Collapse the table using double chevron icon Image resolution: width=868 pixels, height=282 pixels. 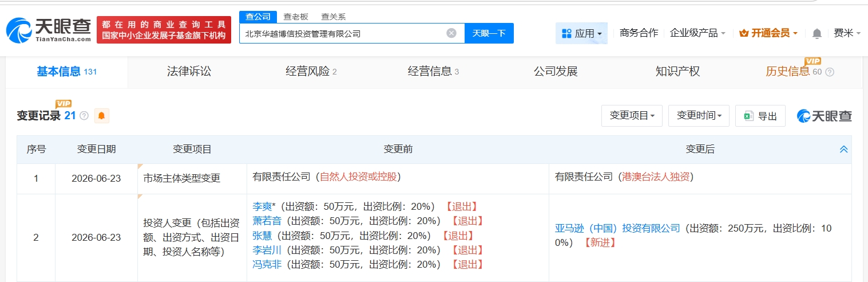pos(843,150)
